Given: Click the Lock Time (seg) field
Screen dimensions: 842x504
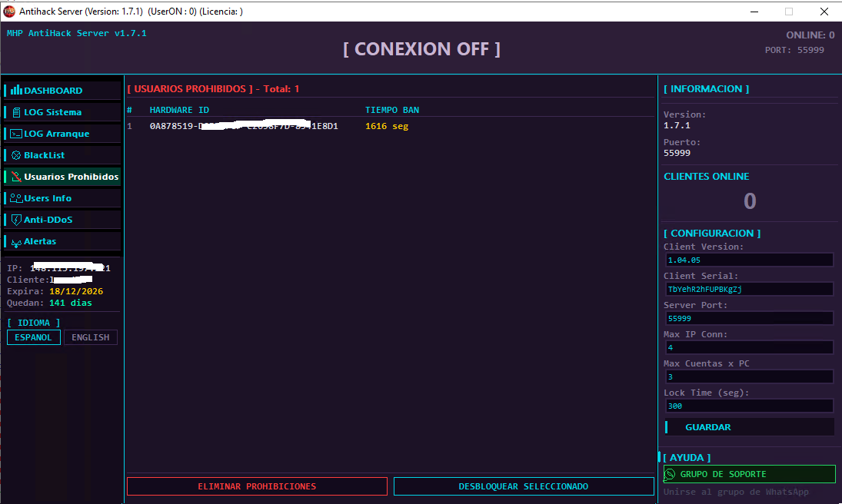Looking at the screenshot, I should click(749, 406).
